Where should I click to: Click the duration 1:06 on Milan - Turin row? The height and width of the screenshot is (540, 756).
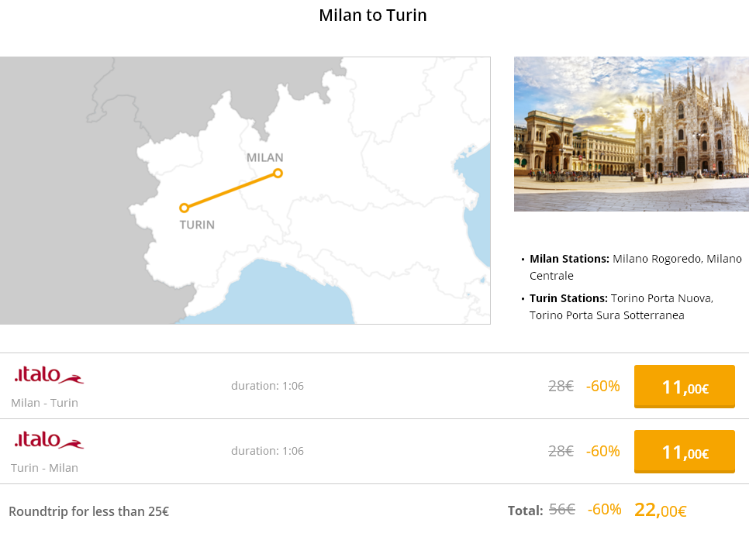tap(267, 386)
